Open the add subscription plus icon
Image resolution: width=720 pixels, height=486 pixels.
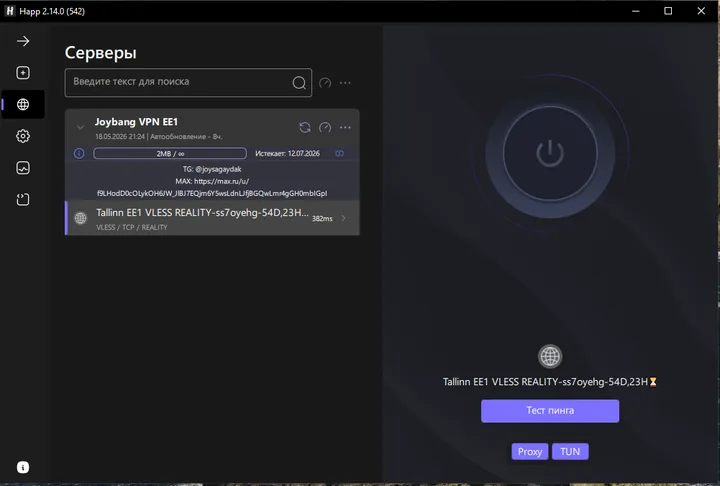(x=23, y=73)
